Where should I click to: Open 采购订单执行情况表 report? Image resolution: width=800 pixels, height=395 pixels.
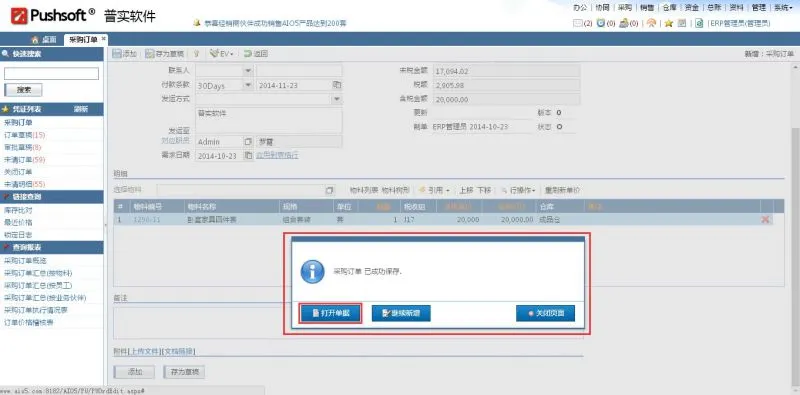(x=36, y=310)
